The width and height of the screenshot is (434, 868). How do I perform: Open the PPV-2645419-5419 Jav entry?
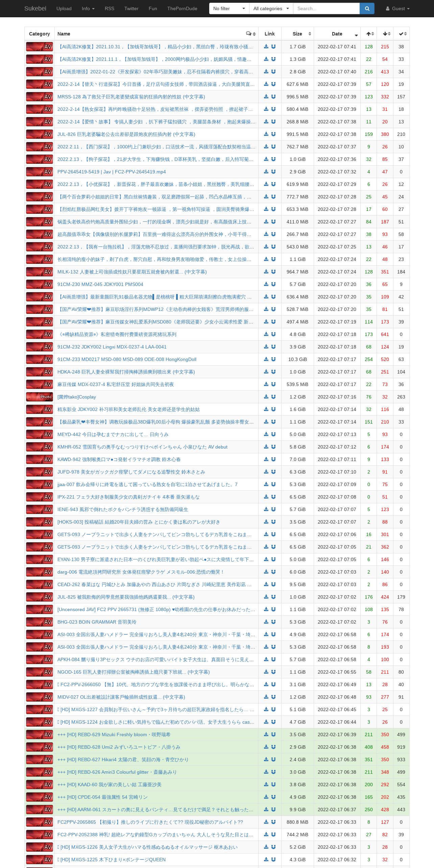[x=112, y=172]
